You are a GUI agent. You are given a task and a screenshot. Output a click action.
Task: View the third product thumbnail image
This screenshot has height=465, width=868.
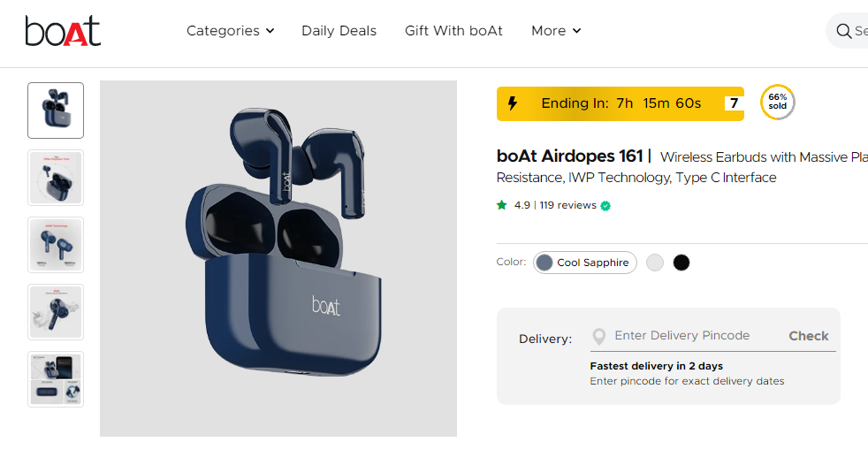[56, 245]
